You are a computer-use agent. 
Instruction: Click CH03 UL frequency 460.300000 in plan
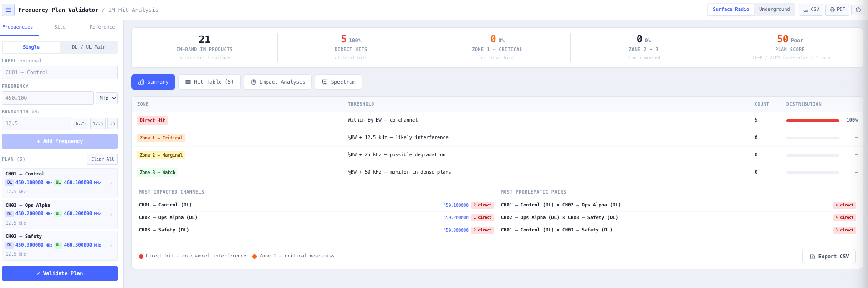click(x=78, y=245)
